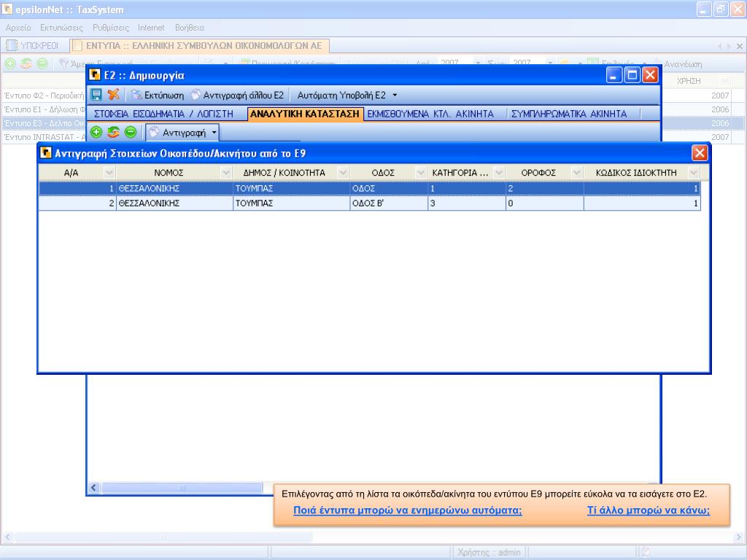The width and height of the screenshot is (747, 560).
Task: Open ΣΥΜΠΛΗΡΩΜΑΤΙΚΑ ΑΚΙΝΗΤΑ tab
Action: pyautogui.click(x=569, y=114)
